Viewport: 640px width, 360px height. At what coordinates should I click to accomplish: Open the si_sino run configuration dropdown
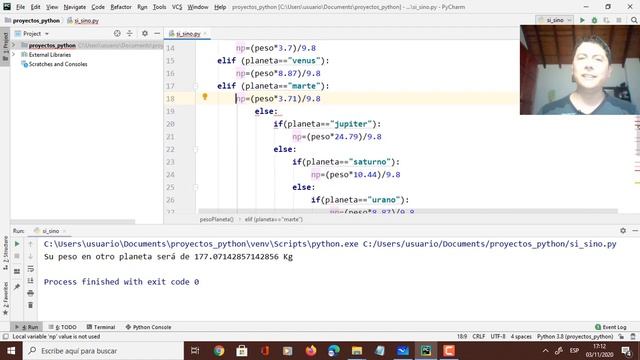[x=555, y=20]
